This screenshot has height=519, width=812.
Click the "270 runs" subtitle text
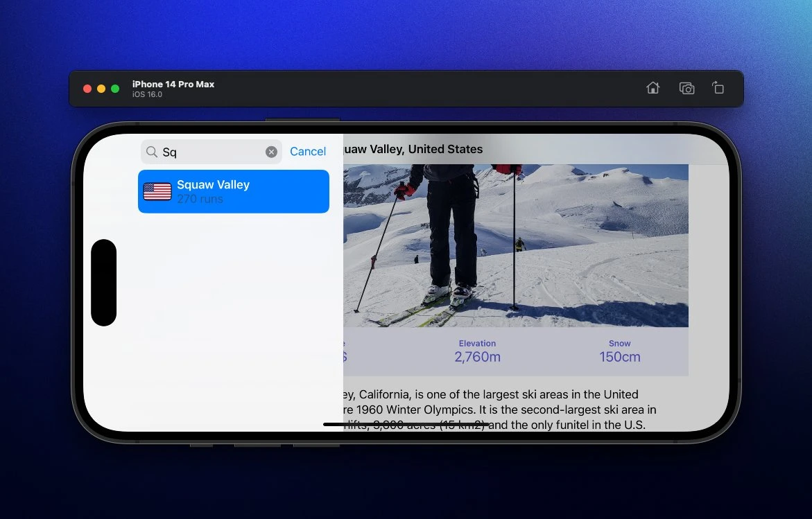click(200, 199)
